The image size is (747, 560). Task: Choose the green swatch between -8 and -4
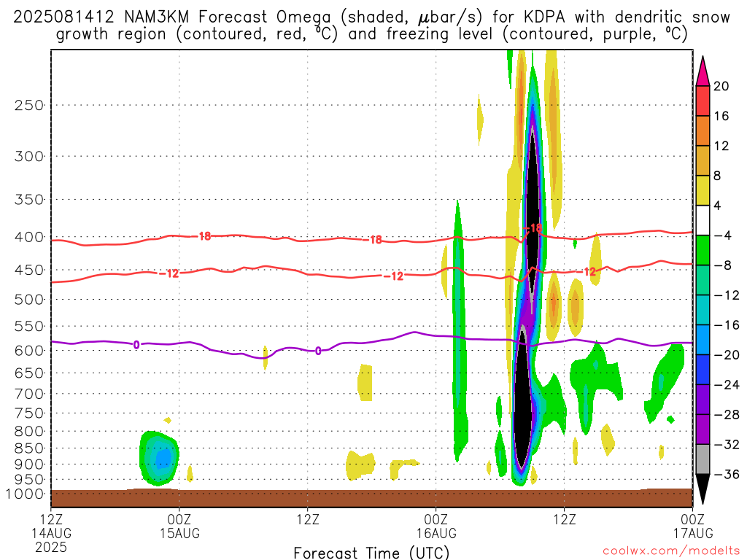pos(703,251)
